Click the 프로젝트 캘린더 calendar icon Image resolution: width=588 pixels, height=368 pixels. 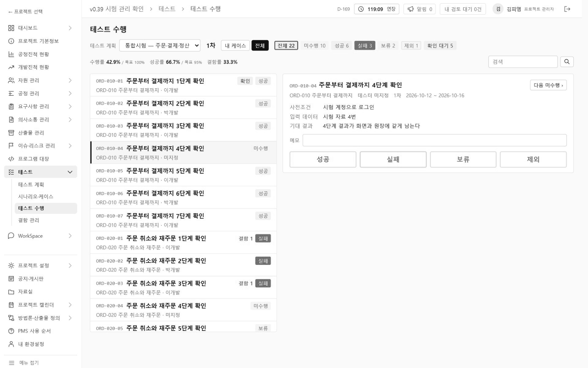(x=11, y=305)
